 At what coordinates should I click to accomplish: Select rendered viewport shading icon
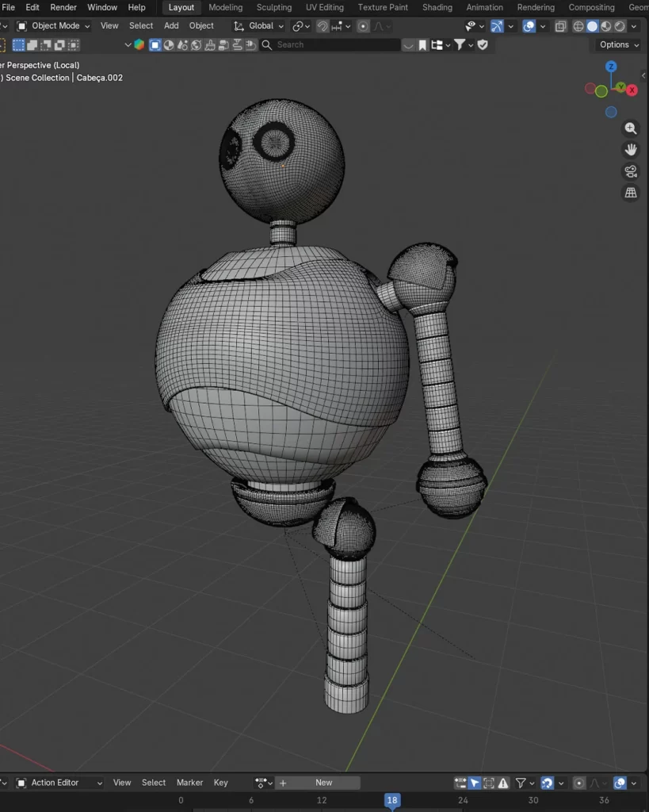pyautogui.click(x=620, y=26)
